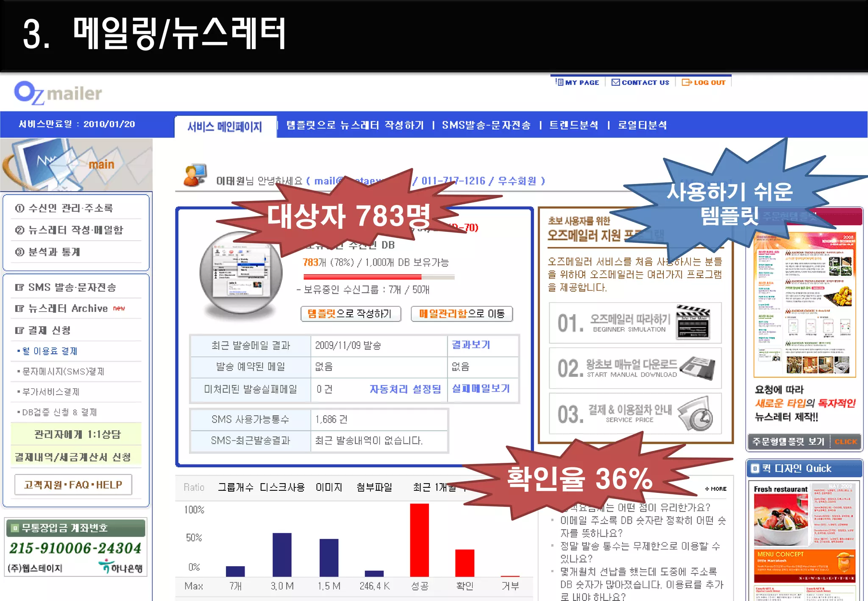Open CONTACT US link
Viewport: 868px width, 601px height.
(640, 83)
